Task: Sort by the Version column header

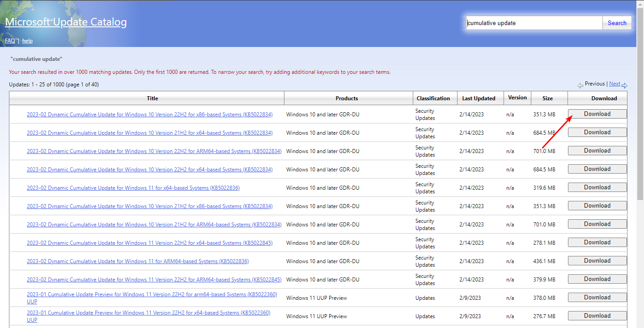Action: pos(517,98)
